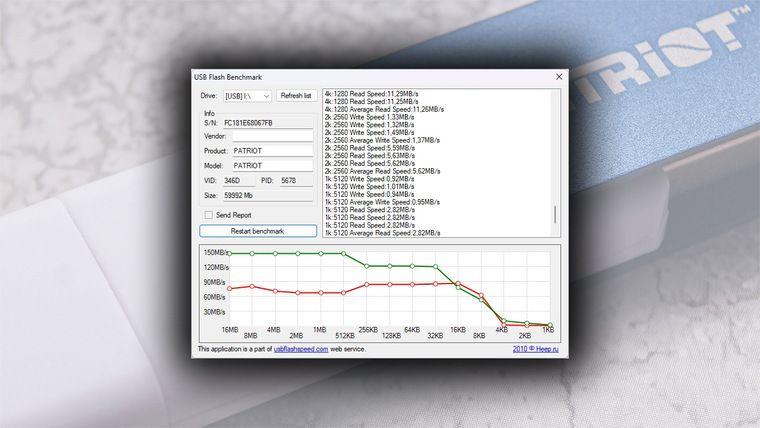
Task: Select log line 4k:1280 Read Speed:11,29MB/s
Action: coord(371,94)
